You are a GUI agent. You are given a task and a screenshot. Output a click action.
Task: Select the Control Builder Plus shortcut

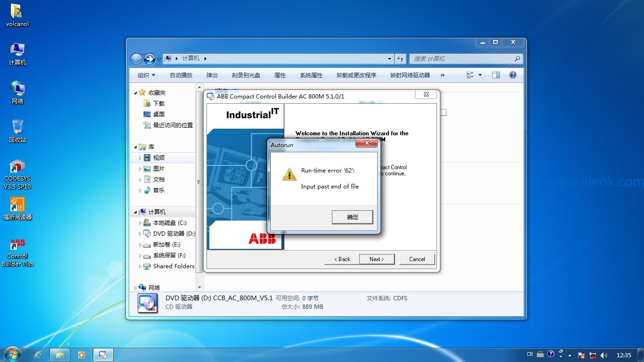(17, 252)
